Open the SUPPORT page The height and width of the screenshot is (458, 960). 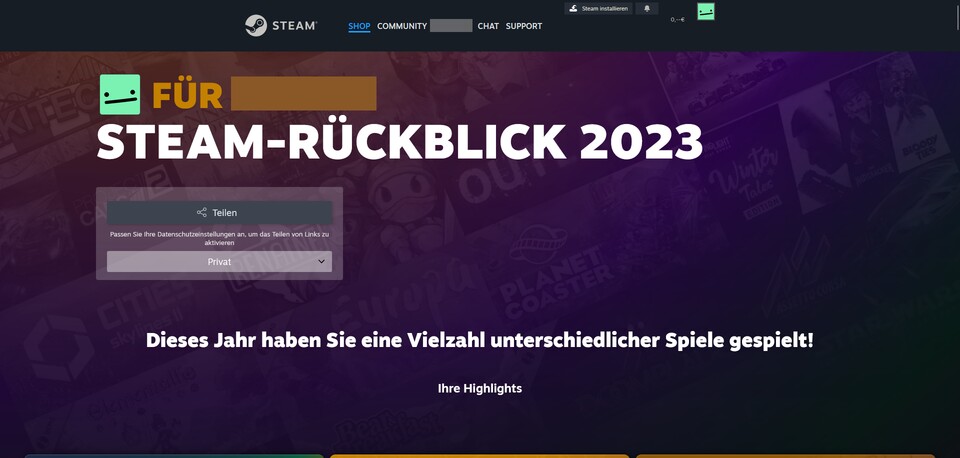coord(524,26)
